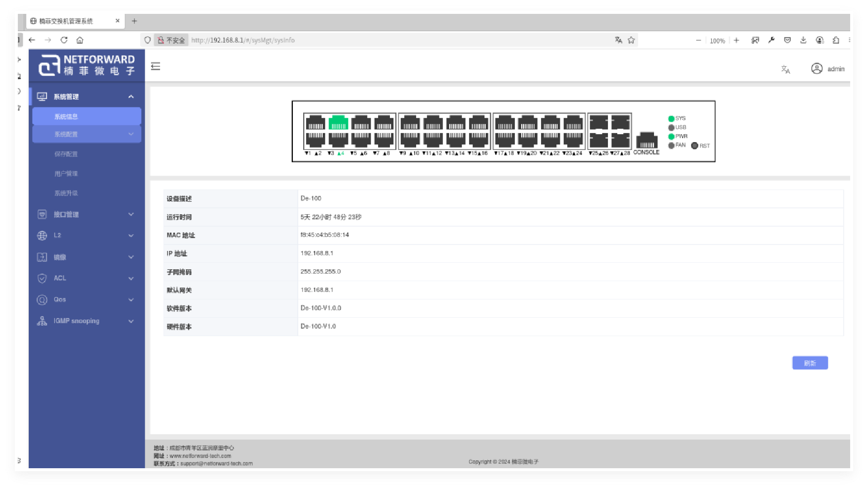Click the 刷新 refresh button
This screenshot has height=490, width=868.
pyautogui.click(x=810, y=363)
